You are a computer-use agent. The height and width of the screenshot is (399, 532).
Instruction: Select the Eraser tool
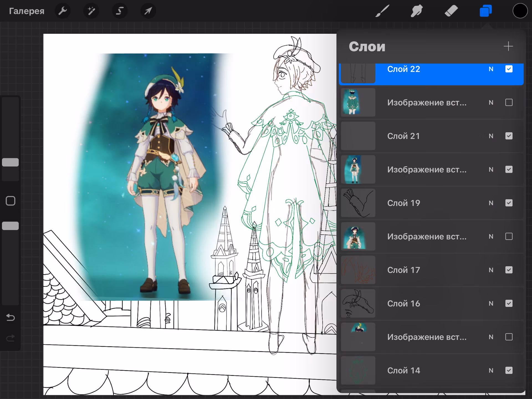pos(451,11)
